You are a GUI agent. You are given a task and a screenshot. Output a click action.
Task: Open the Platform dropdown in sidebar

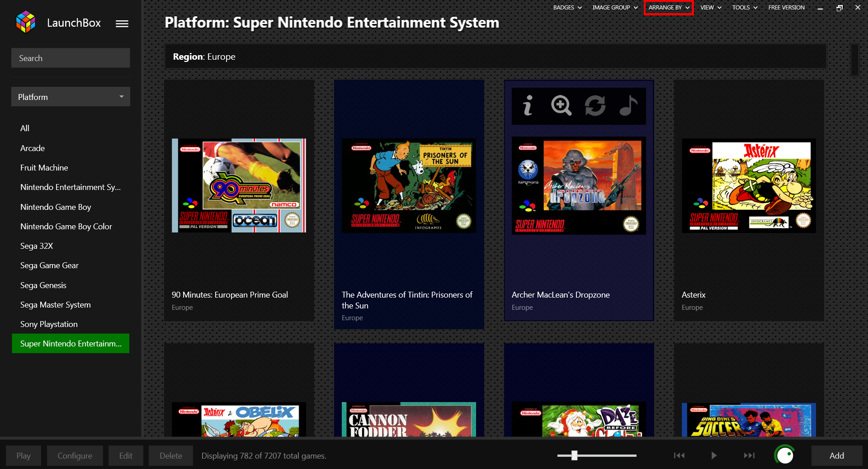click(71, 97)
